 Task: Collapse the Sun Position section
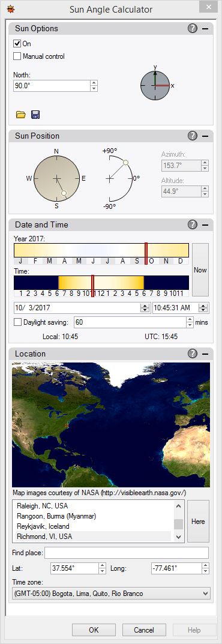[205, 136]
